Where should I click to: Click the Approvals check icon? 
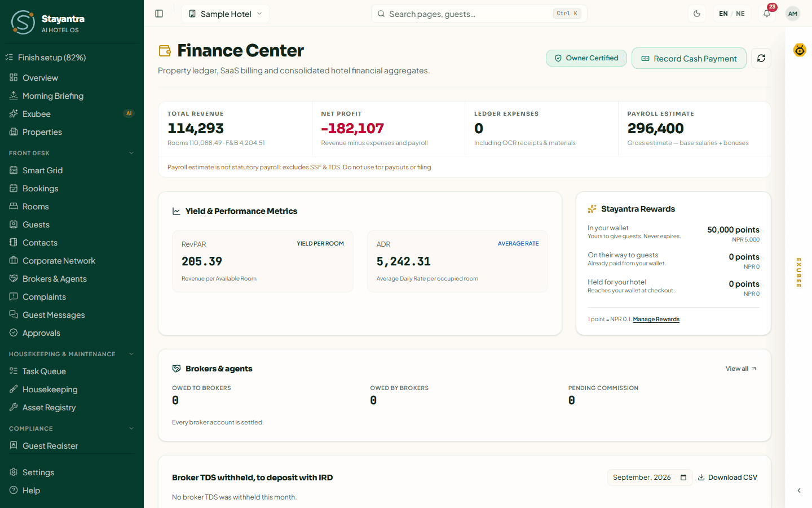pyautogui.click(x=14, y=332)
